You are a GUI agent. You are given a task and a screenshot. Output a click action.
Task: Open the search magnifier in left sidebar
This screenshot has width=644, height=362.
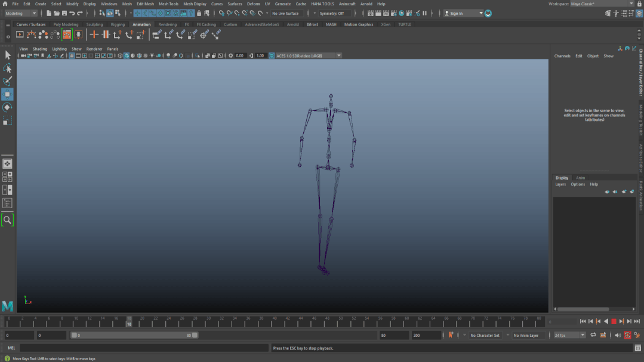(7, 220)
